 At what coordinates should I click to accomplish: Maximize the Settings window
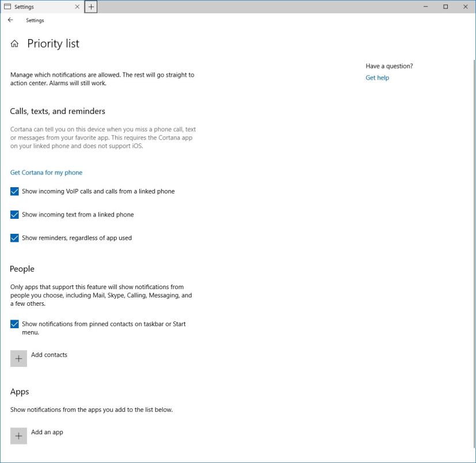point(445,7)
